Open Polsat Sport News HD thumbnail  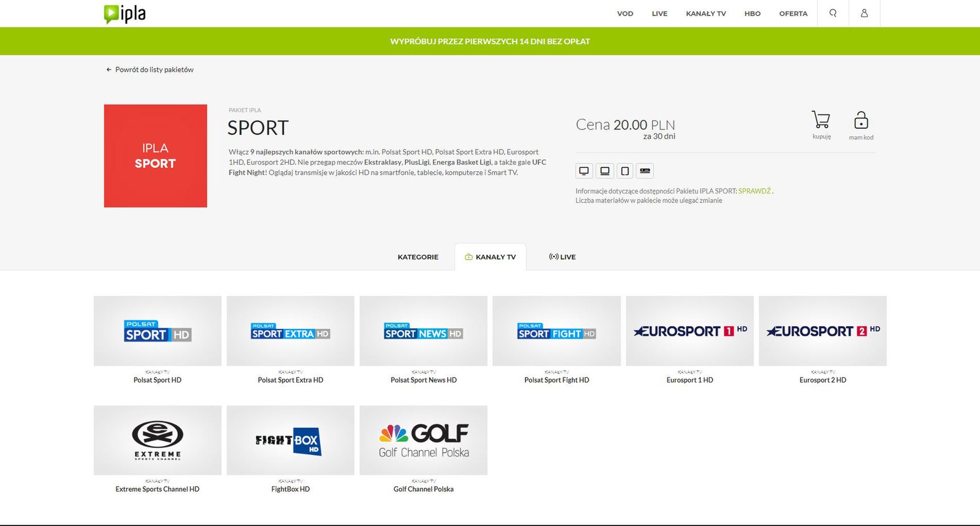point(423,331)
